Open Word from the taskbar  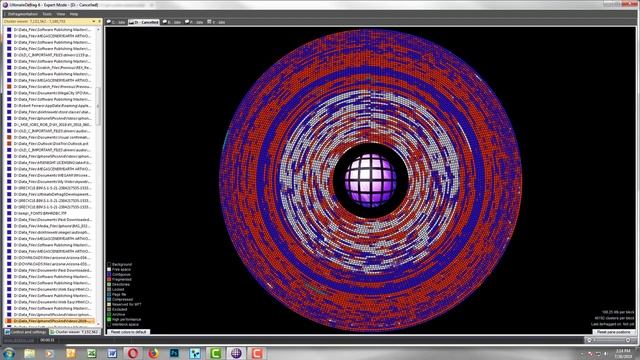click(112, 353)
